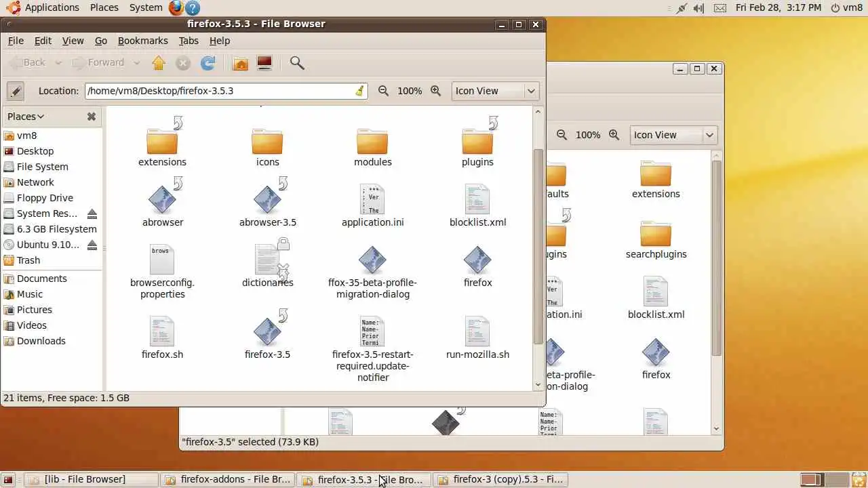
Task: Select the run-mozilla.sh script
Action: (477, 331)
